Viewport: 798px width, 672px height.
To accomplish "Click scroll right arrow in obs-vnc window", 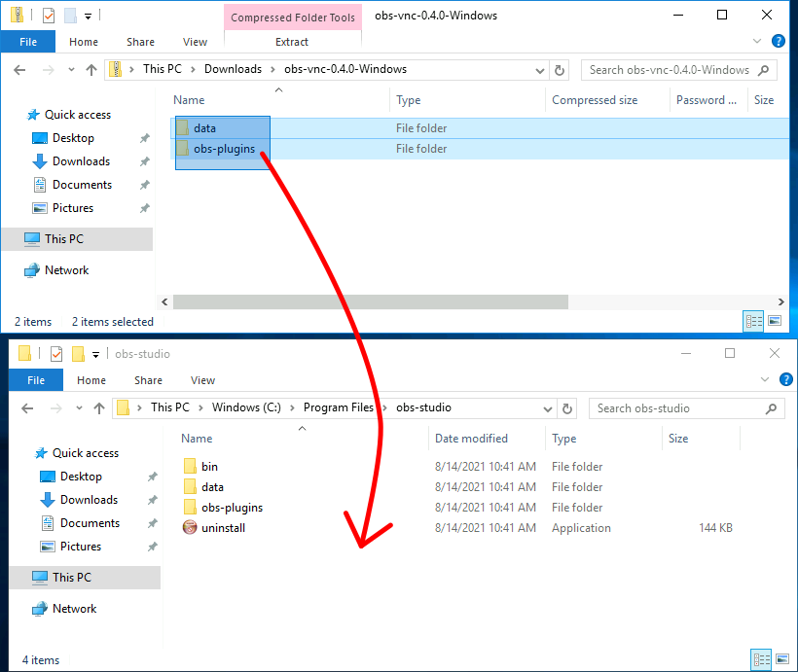I will (x=781, y=302).
